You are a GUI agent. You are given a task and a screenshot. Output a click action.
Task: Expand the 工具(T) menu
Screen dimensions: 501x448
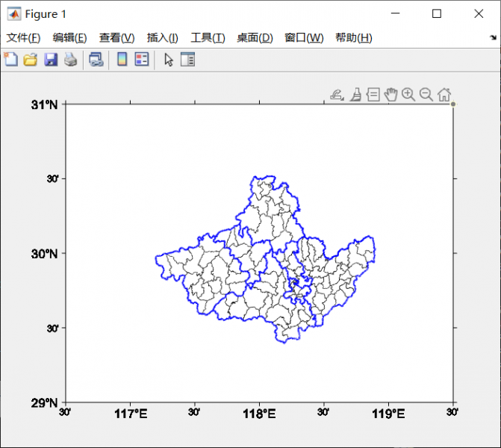tap(208, 38)
